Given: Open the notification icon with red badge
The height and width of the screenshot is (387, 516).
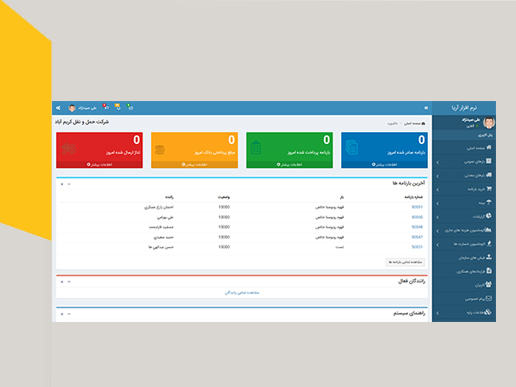Looking at the screenshot, I should 105,107.
